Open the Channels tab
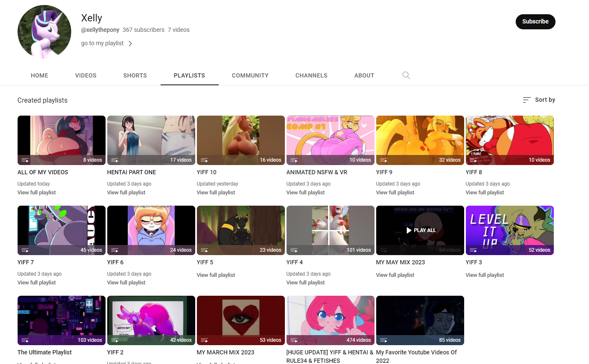This screenshot has height=364, width=589. click(x=311, y=75)
